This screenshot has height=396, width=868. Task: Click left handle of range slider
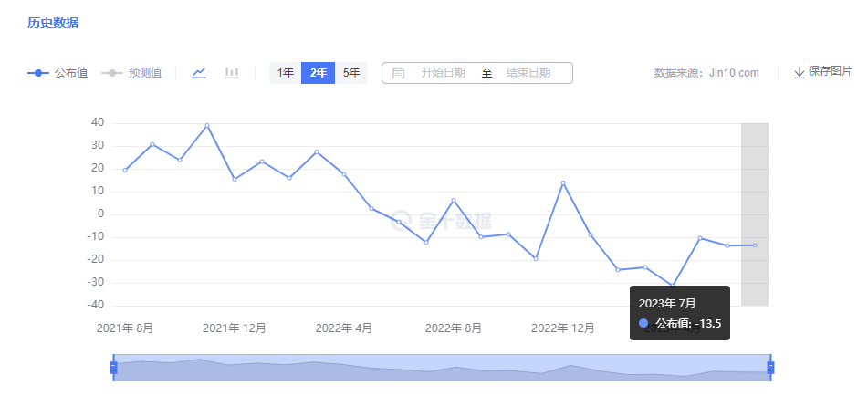pyautogui.click(x=114, y=368)
